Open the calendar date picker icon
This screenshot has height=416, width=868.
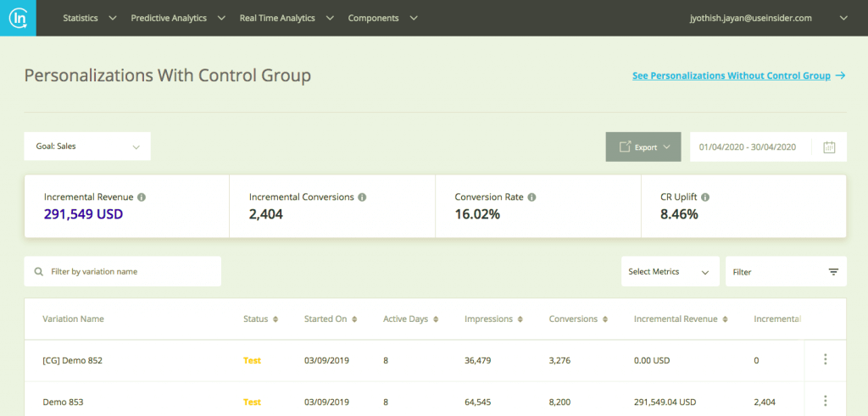(829, 147)
